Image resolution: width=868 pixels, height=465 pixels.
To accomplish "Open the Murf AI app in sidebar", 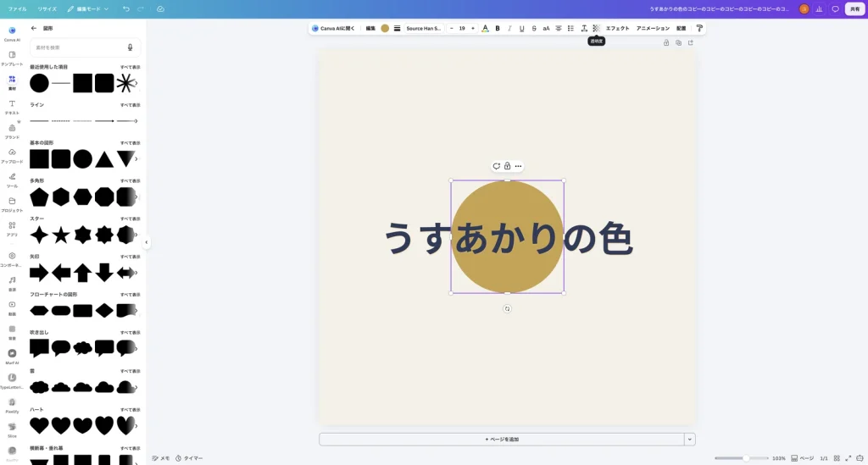I will pyautogui.click(x=12, y=357).
